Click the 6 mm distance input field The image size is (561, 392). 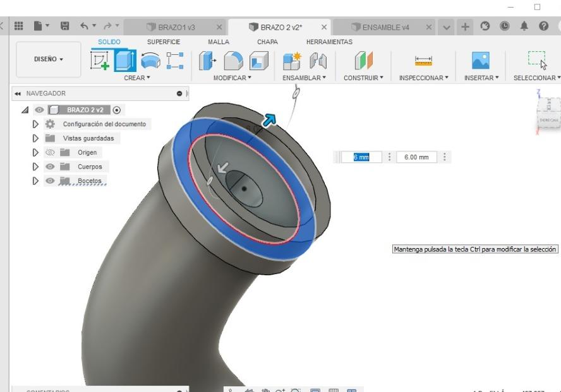(361, 157)
